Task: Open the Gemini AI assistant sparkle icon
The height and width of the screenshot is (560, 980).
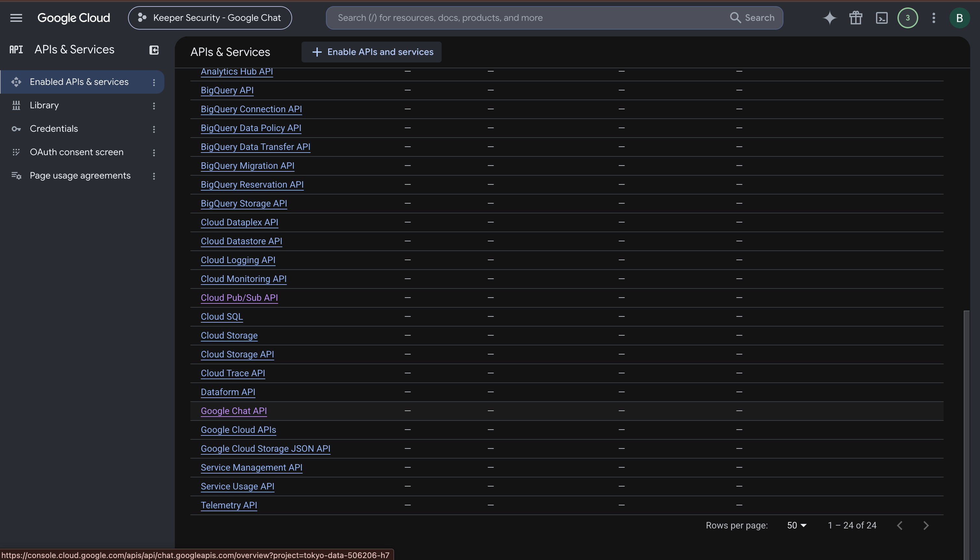Action: [x=829, y=18]
